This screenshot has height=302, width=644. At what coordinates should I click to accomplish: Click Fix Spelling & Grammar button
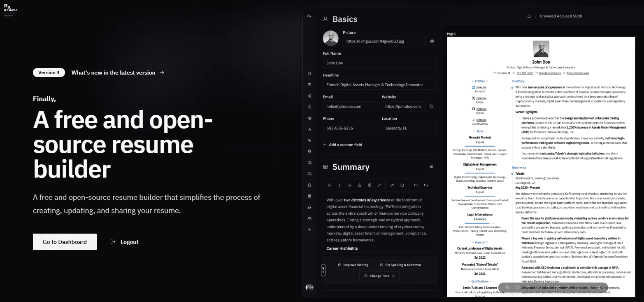coord(400,264)
